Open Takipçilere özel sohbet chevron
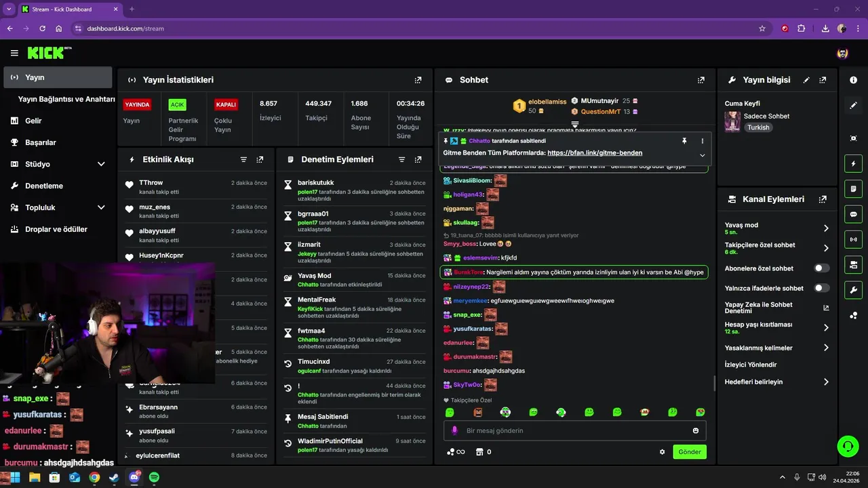Viewport: 868px width, 488px height. [x=826, y=248]
